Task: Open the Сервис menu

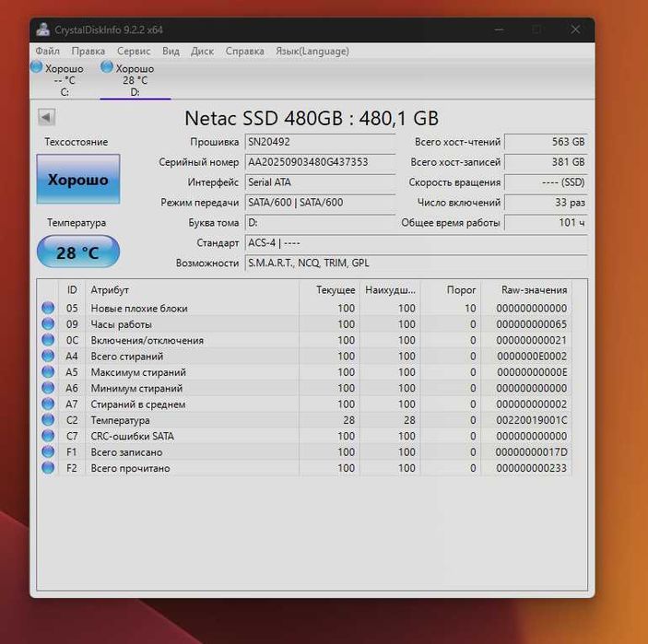Action: (x=134, y=52)
